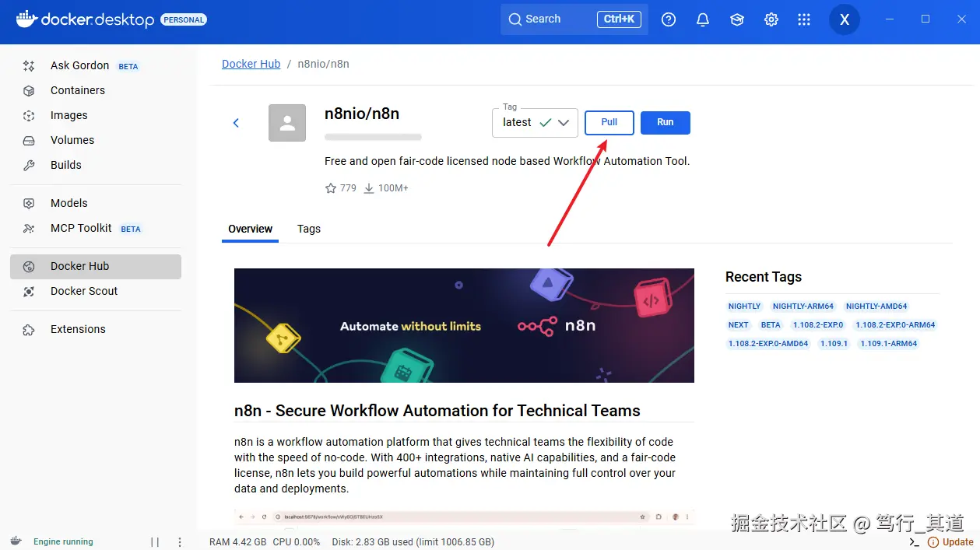Follow the Docker Hub breadcrumb link
Viewport: 980px width, 550px height.
[251, 64]
